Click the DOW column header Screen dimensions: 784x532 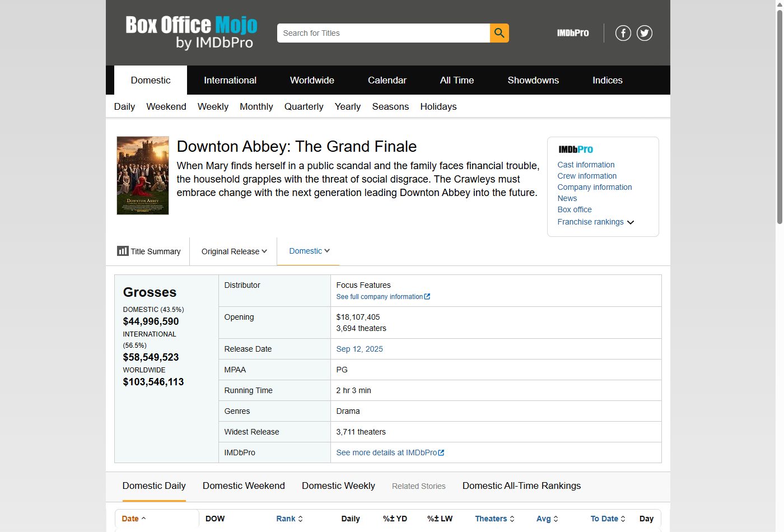coord(215,519)
